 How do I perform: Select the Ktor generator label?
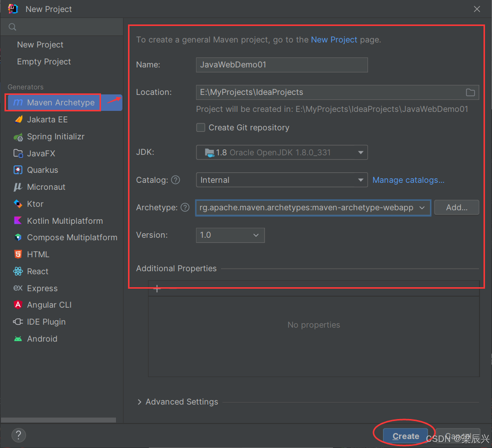click(x=35, y=204)
